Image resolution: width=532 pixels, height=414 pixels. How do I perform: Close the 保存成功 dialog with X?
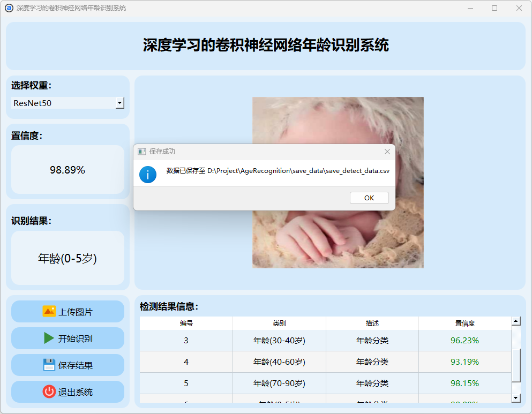point(387,152)
